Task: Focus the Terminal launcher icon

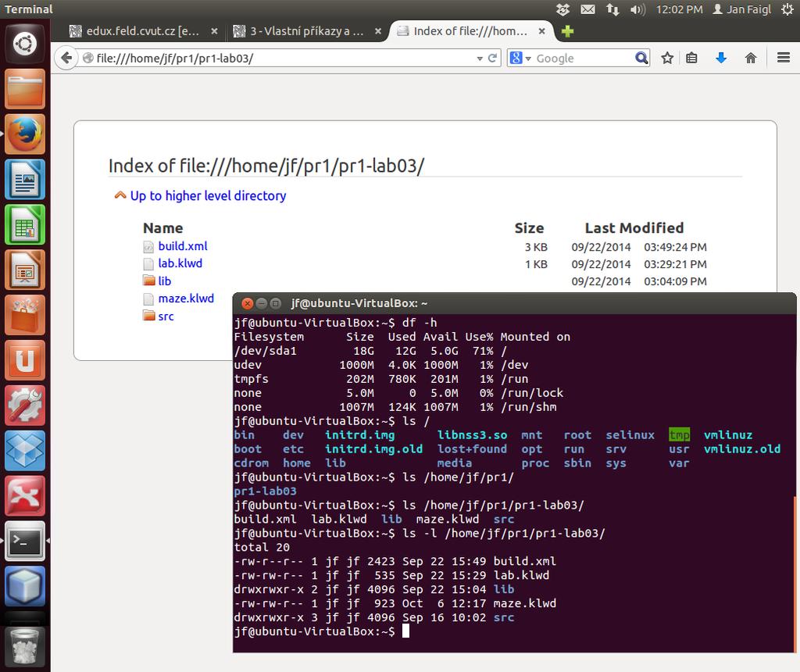Action: pyautogui.click(x=24, y=541)
